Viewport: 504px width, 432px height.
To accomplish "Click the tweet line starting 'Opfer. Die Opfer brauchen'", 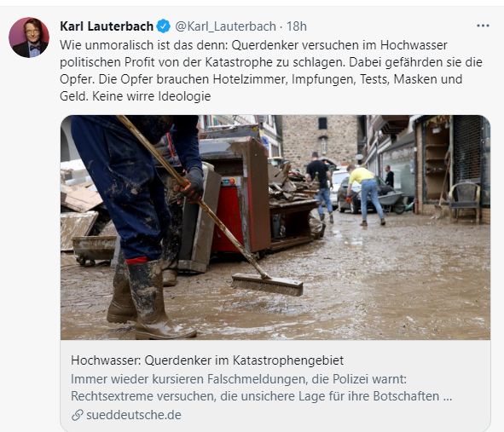I will (x=261, y=79).
